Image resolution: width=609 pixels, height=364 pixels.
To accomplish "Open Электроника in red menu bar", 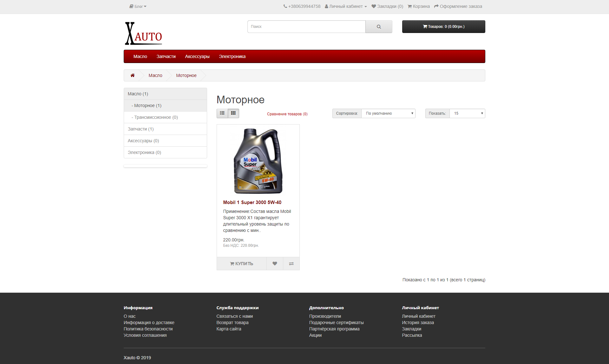I will click(232, 56).
